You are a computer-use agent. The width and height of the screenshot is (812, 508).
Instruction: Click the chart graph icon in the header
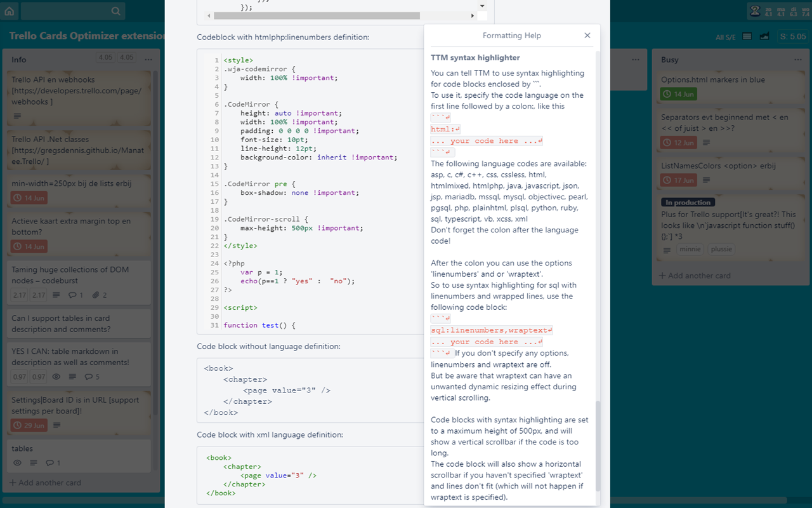coord(764,37)
